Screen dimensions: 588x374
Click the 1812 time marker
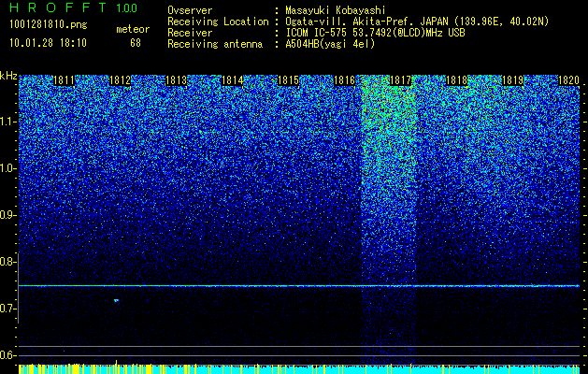pyautogui.click(x=120, y=80)
